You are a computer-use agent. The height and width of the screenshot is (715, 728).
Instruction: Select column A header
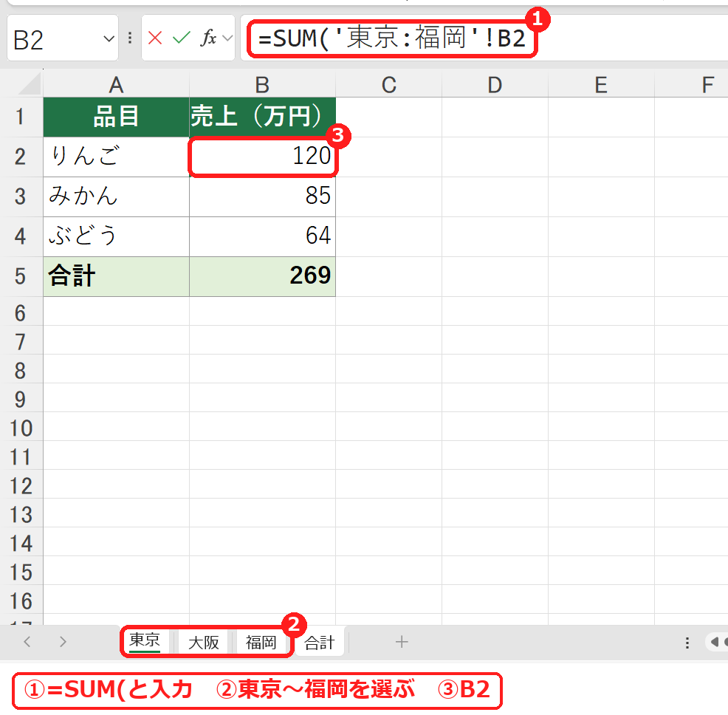click(116, 84)
